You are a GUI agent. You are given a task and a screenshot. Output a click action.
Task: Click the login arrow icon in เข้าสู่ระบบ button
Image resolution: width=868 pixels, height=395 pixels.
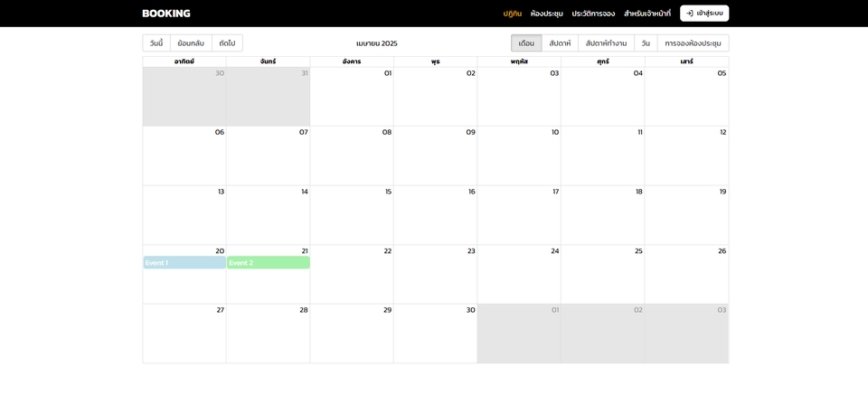tap(690, 14)
